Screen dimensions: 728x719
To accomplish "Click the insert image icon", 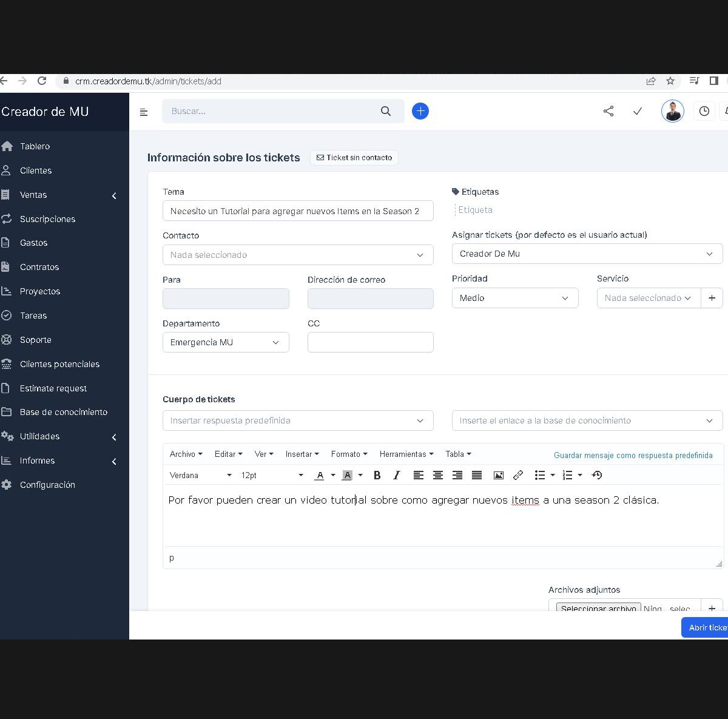I will point(499,475).
